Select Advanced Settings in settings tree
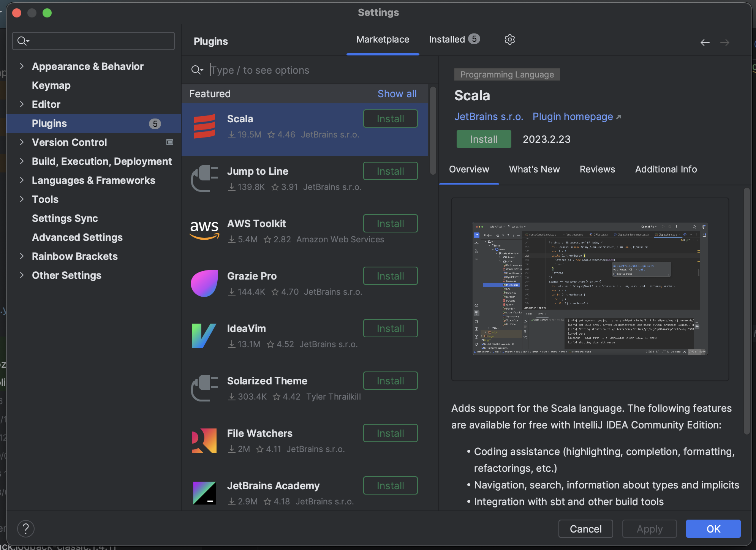Image resolution: width=756 pixels, height=550 pixels. click(x=77, y=237)
